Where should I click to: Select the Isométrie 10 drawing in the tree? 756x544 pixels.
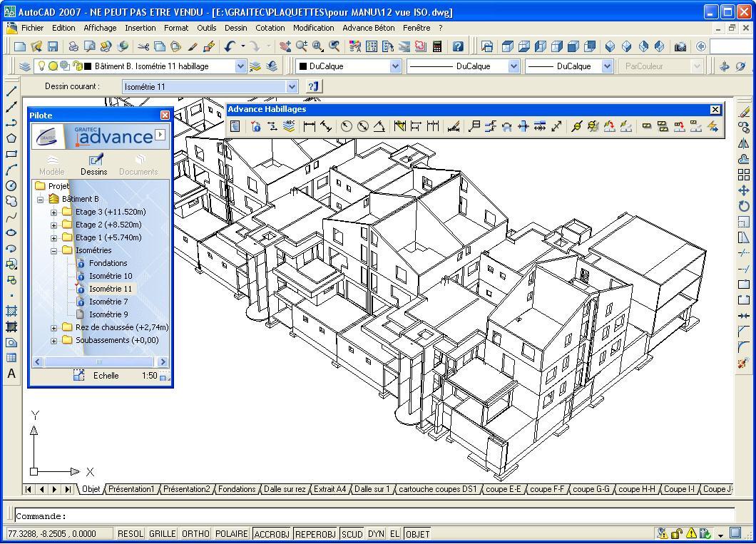click(x=111, y=276)
